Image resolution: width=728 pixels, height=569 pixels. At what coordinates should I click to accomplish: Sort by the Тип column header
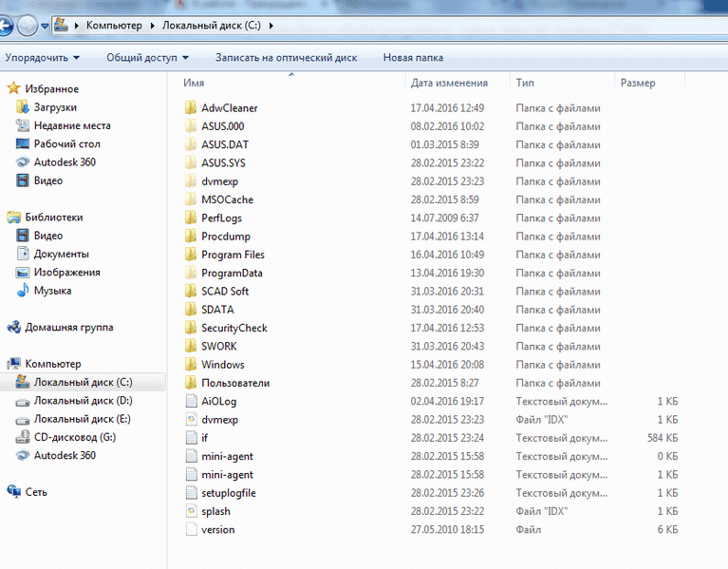525,83
